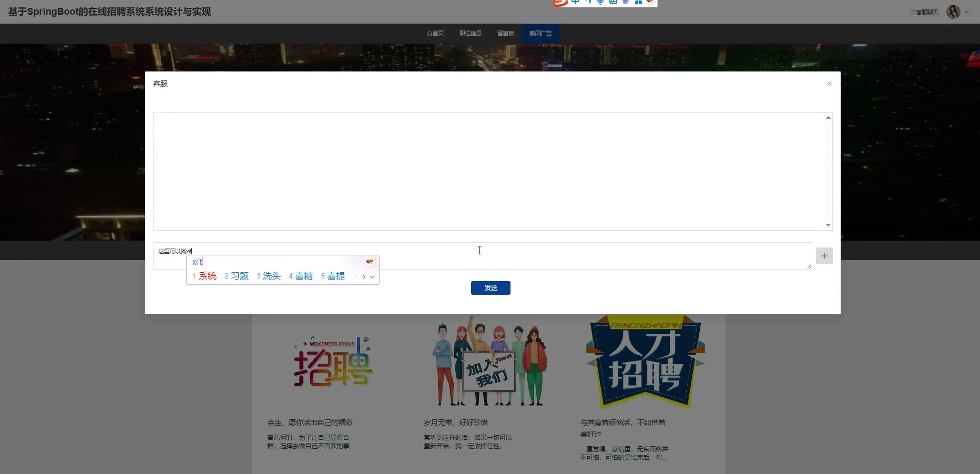Click the user avatar in the header
The image size is (980, 474).
coord(953,12)
